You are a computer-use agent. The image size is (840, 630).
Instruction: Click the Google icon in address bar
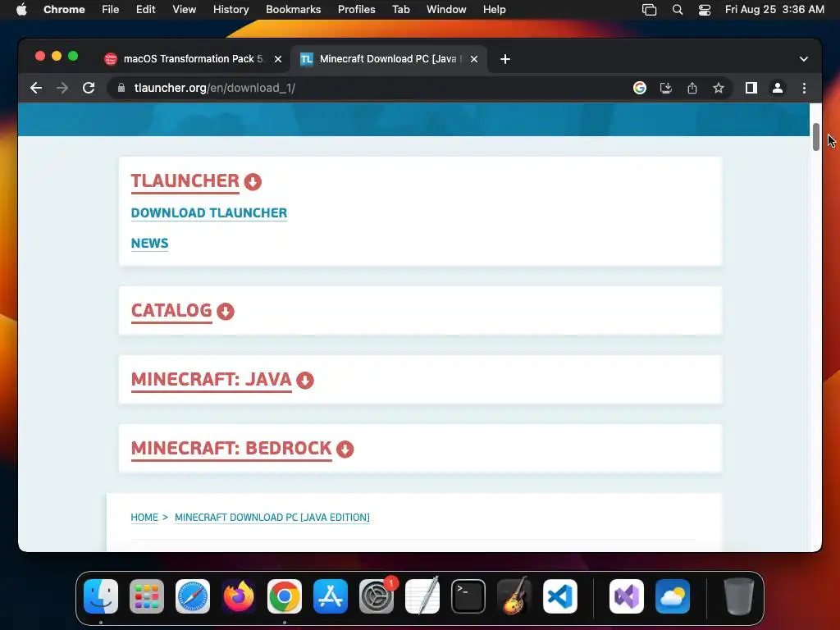tap(640, 88)
